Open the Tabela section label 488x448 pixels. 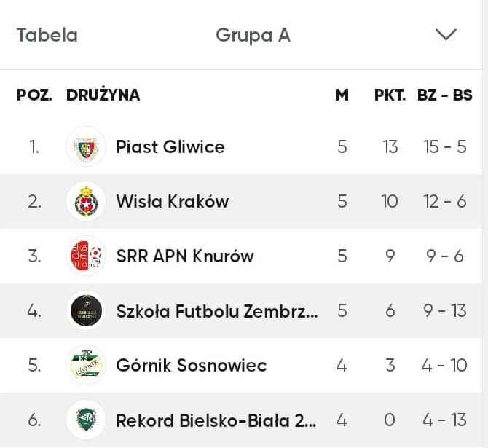(x=47, y=35)
